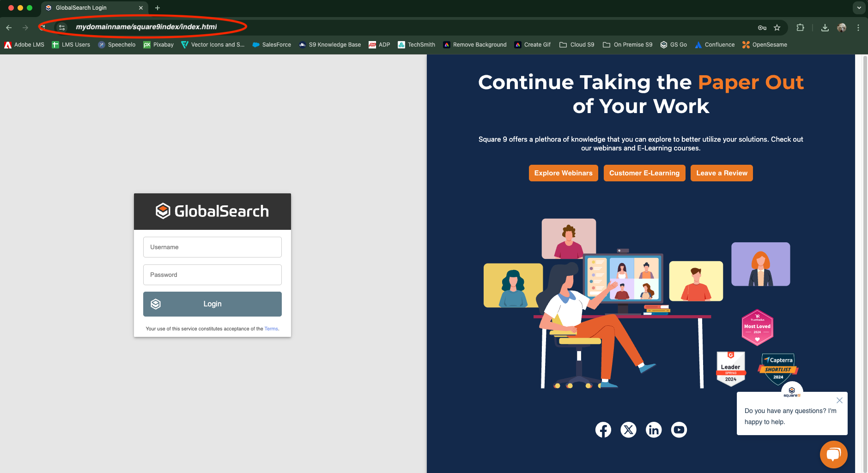Open the Square 9 chat bubble widget
868x473 pixels.
click(x=833, y=455)
